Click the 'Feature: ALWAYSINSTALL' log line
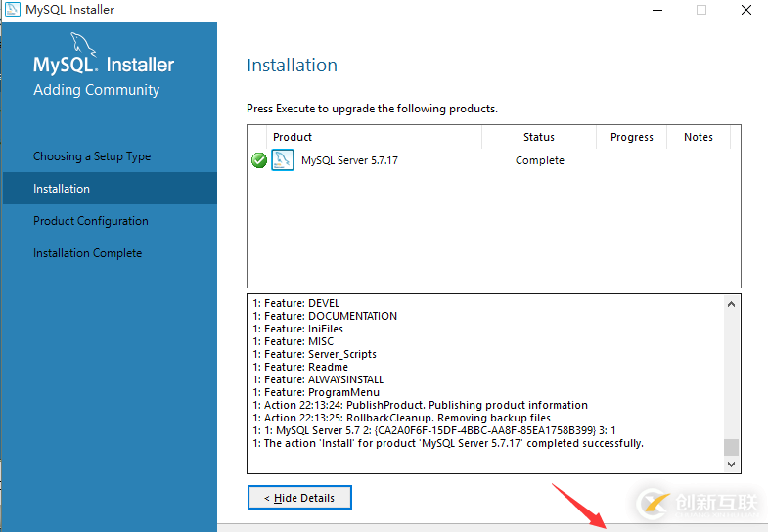The image size is (768, 532). pyautogui.click(x=318, y=379)
